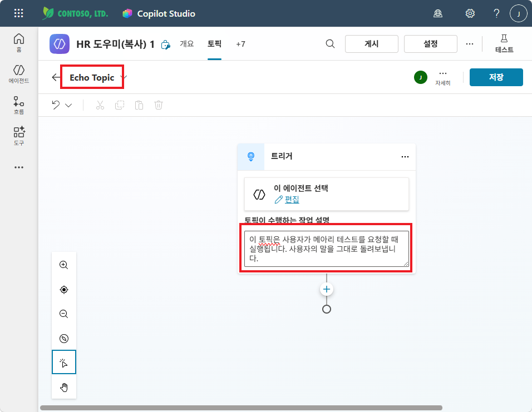Click the 설정 settings button
This screenshot has width=532, height=412.
click(431, 44)
